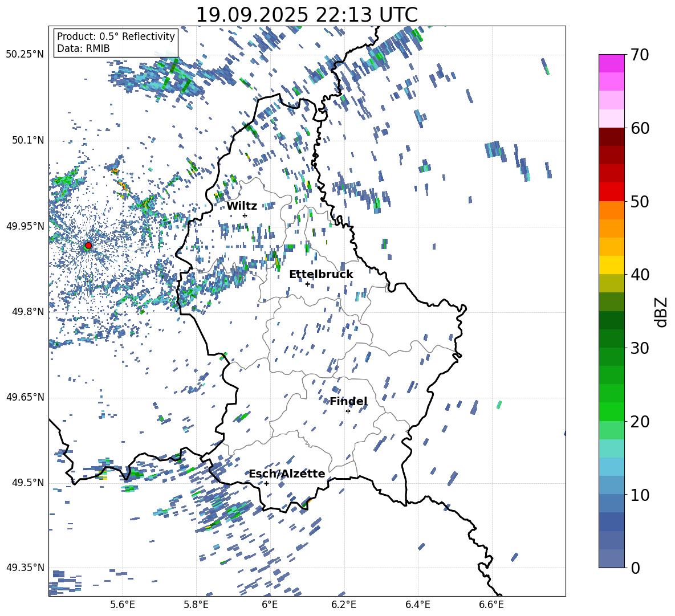This screenshot has width=675, height=616.
Task: Click the 49.8°N latitude label
Action: pos(28,312)
